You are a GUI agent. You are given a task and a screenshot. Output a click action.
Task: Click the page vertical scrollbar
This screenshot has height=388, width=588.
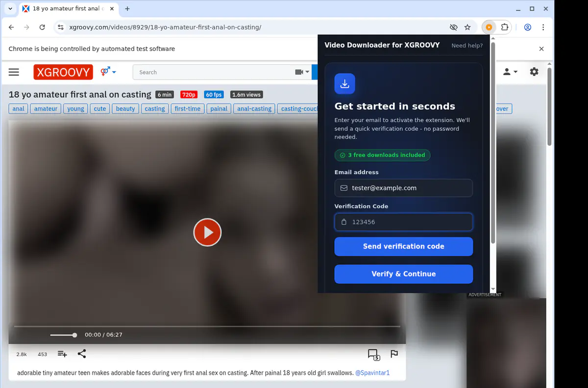[x=550, y=107]
